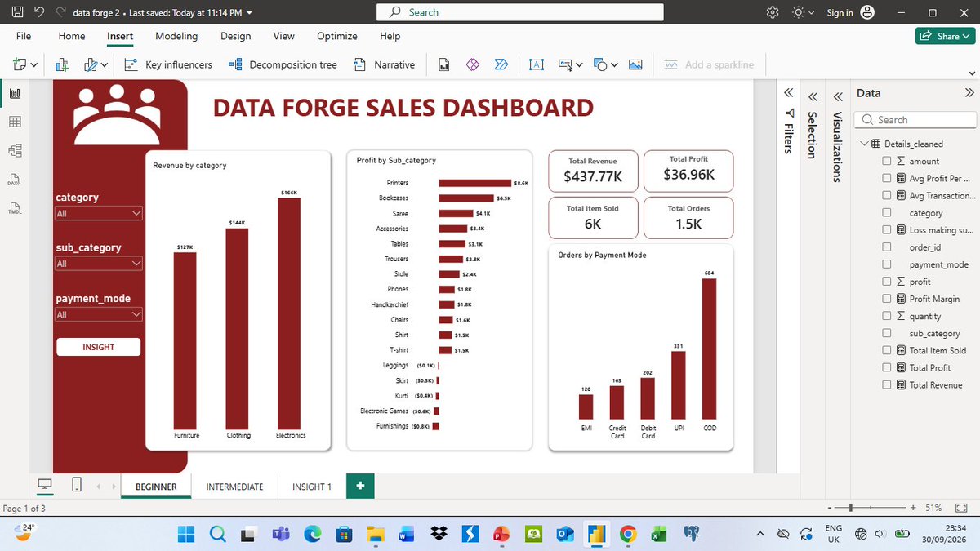Click Fit to page icon in status bar
Image resolution: width=980 pixels, height=551 pixels.
960,508
